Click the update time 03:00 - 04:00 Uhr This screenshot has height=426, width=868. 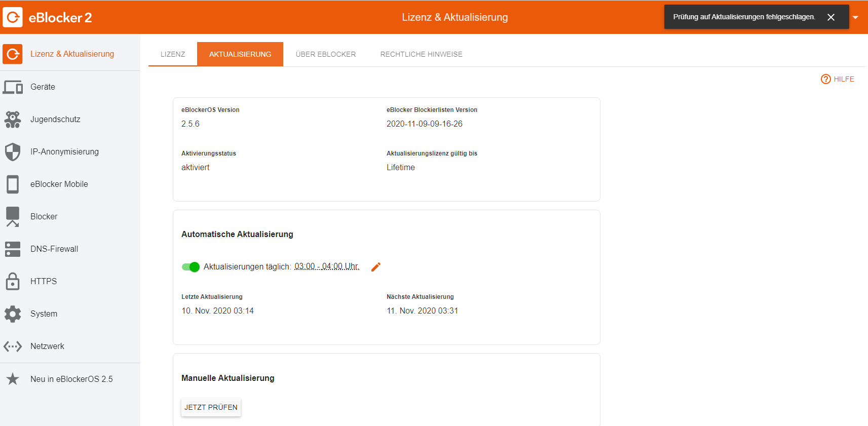[x=327, y=266]
